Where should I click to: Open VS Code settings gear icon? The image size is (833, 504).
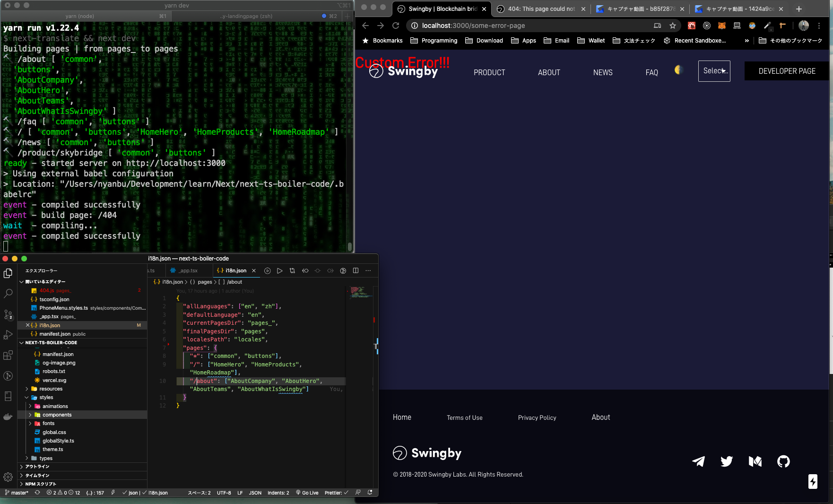(8, 477)
